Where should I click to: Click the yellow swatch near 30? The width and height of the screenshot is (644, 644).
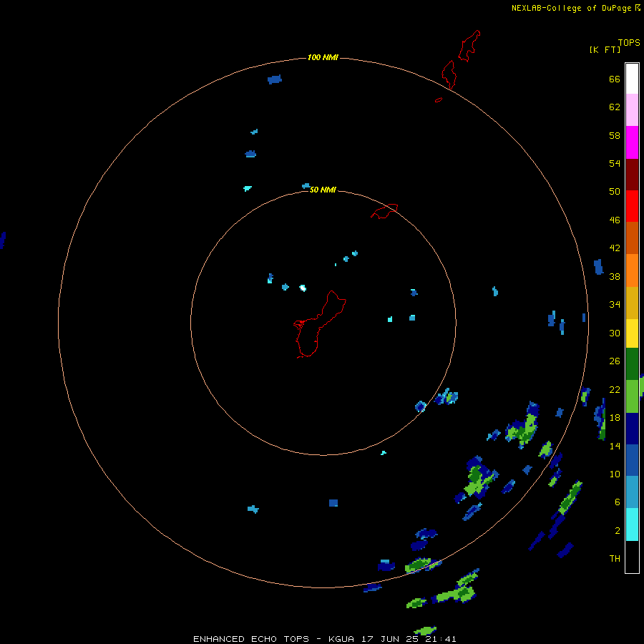click(632, 333)
